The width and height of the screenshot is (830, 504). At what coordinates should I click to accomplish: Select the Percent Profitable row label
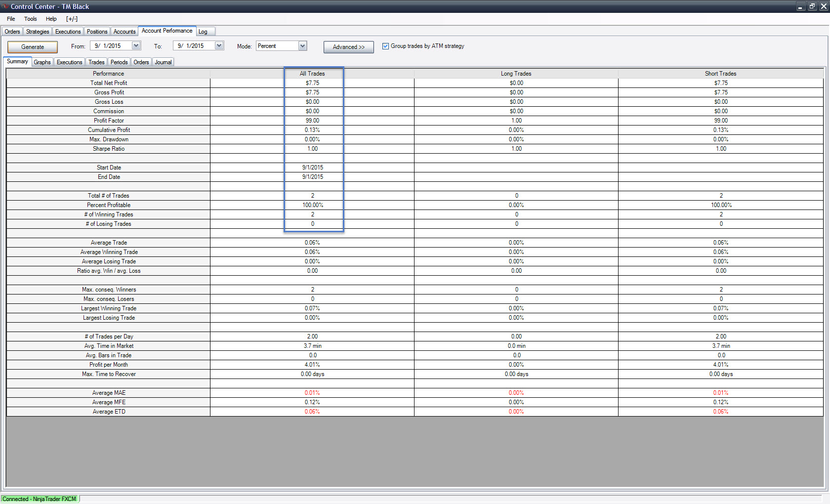pyautogui.click(x=109, y=205)
